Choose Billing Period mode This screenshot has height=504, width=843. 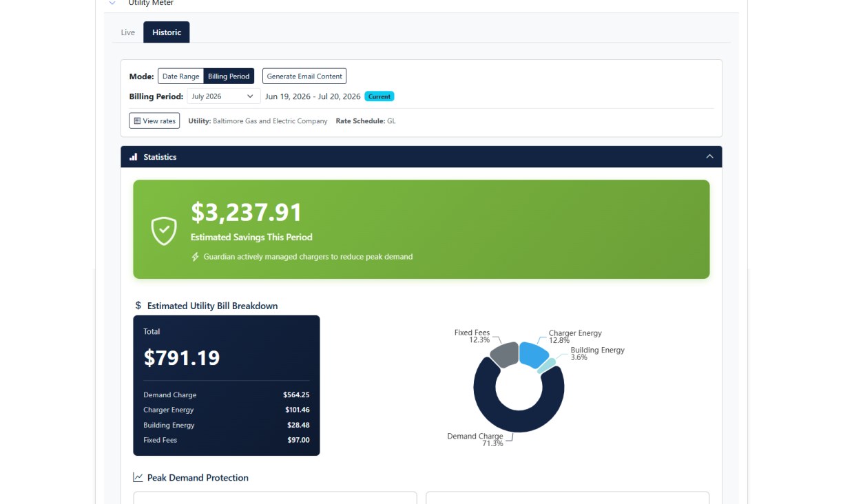229,76
